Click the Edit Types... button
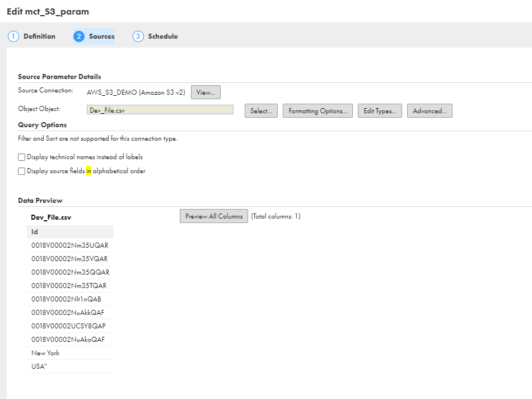This screenshot has width=532, height=399. (380, 111)
